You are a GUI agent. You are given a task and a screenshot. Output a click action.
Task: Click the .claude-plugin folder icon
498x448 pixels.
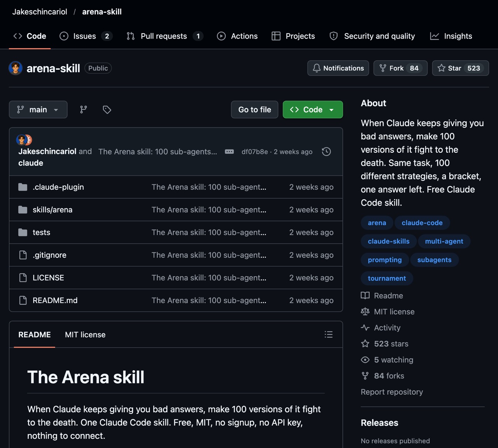click(23, 187)
